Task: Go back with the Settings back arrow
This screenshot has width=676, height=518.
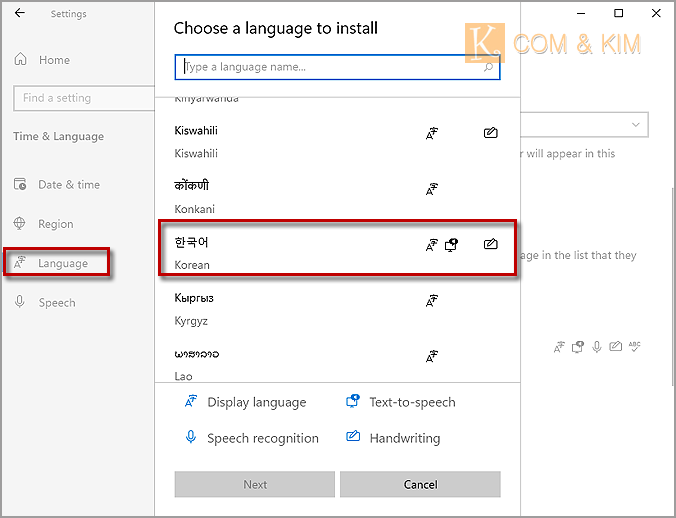Action: click(x=20, y=13)
